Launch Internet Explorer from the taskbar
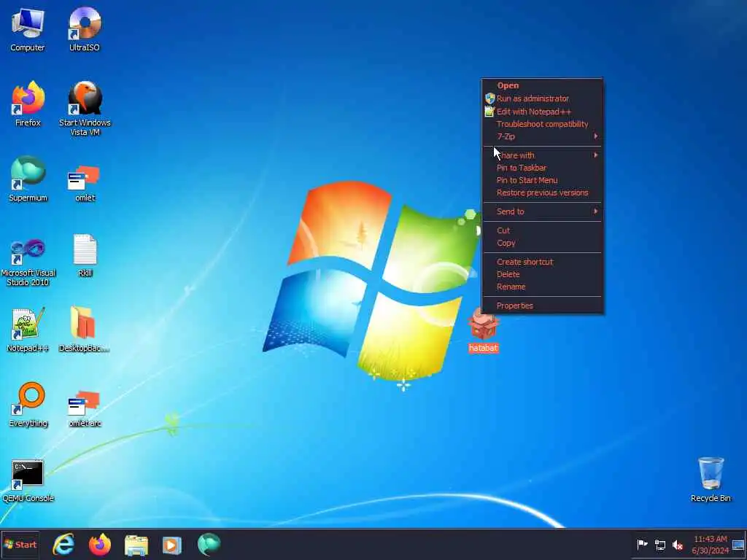Image resolution: width=747 pixels, height=560 pixels. click(63, 545)
